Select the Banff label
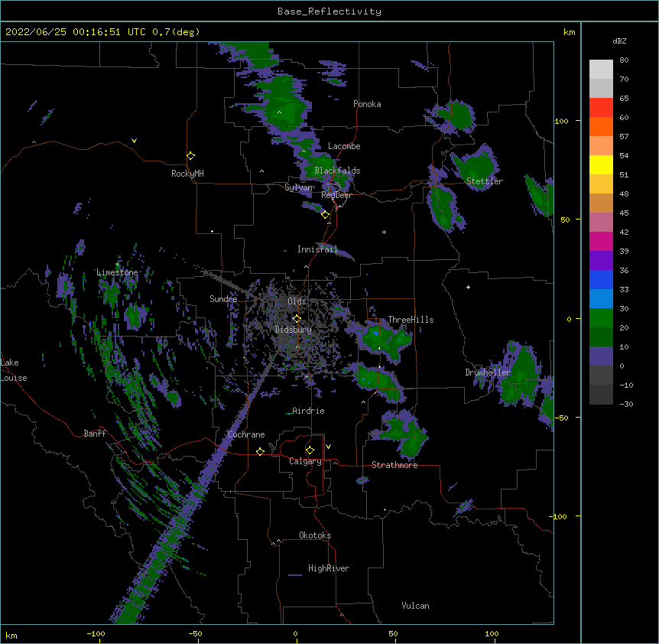This screenshot has width=659, height=644. point(95,434)
